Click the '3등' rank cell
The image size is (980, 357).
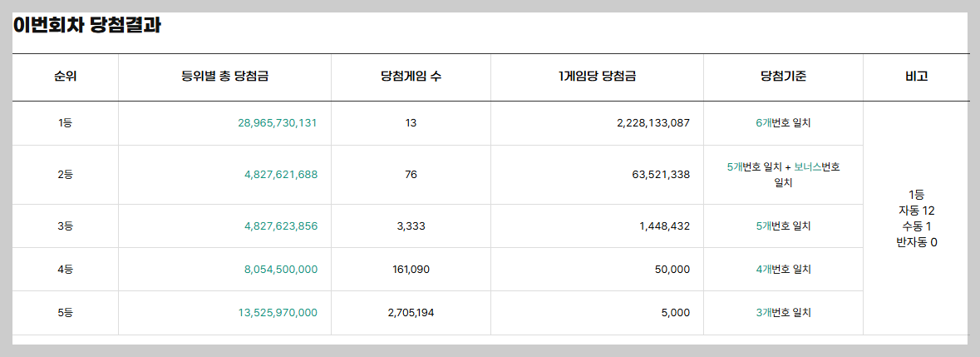point(65,226)
